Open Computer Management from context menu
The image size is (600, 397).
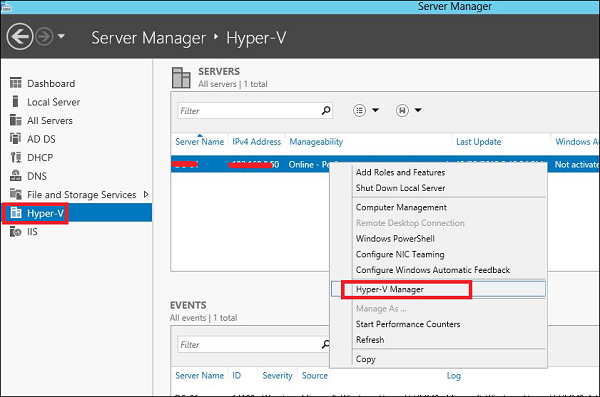coord(401,207)
